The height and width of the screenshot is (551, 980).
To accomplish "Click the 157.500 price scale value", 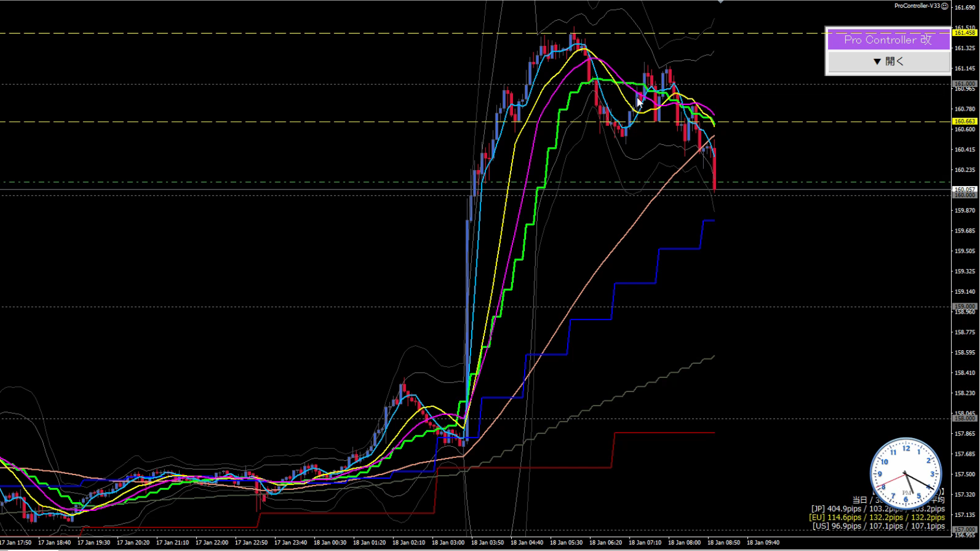I will pos(965,474).
